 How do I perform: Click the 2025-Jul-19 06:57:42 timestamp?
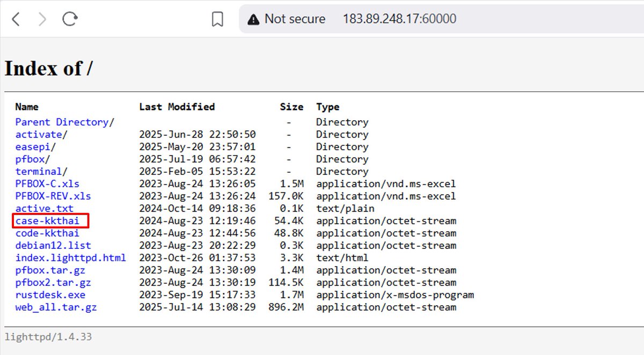197,159
